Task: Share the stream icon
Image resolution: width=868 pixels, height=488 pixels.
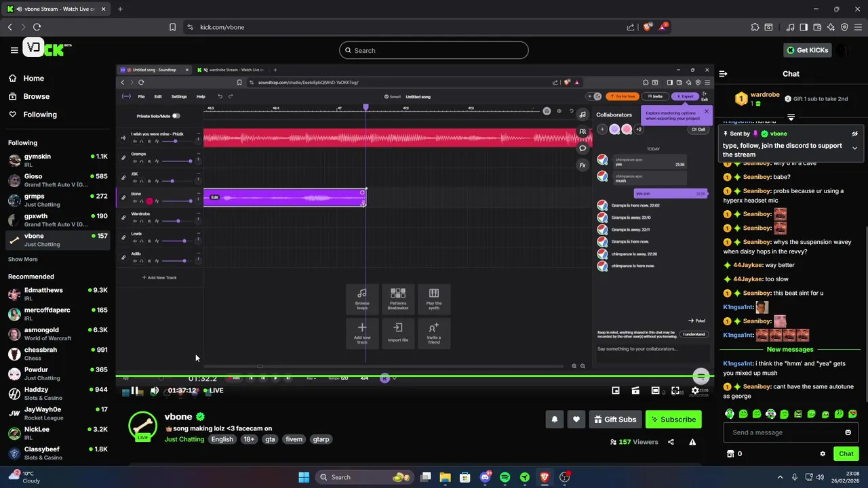Action: click(671, 442)
